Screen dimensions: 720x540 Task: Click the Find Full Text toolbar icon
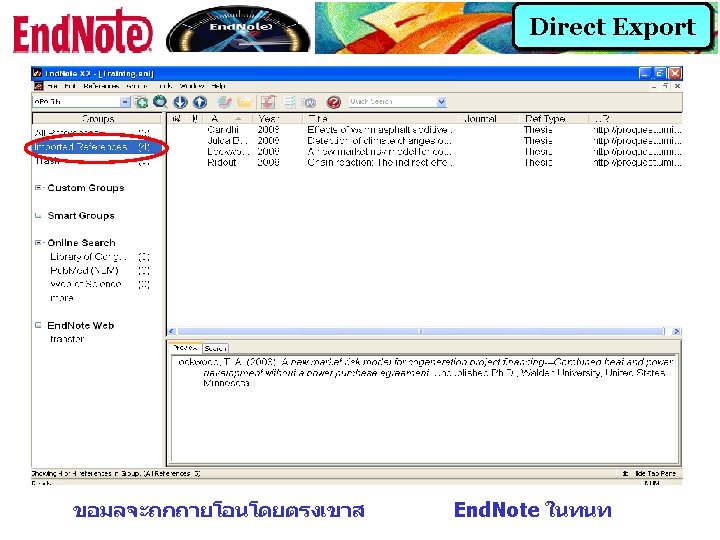tap(224, 102)
